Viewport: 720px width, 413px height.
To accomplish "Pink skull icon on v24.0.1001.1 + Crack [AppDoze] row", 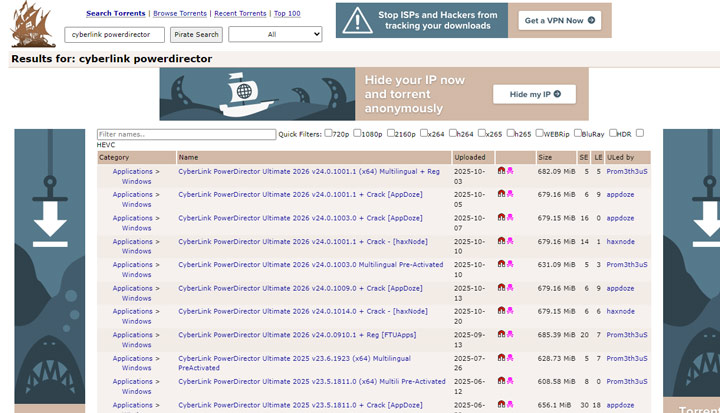I will click(x=510, y=194).
